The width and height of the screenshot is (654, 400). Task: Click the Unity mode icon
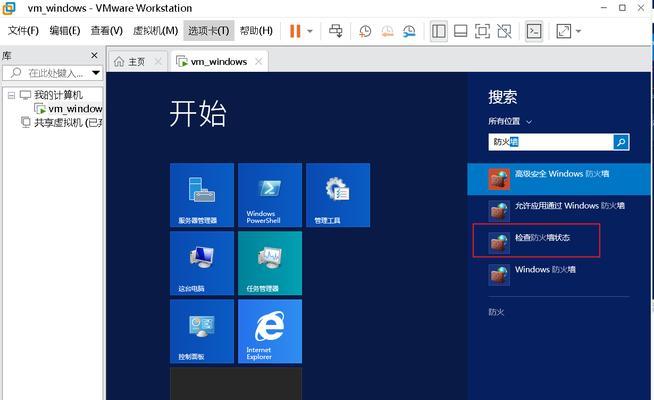[x=504, y=31]
